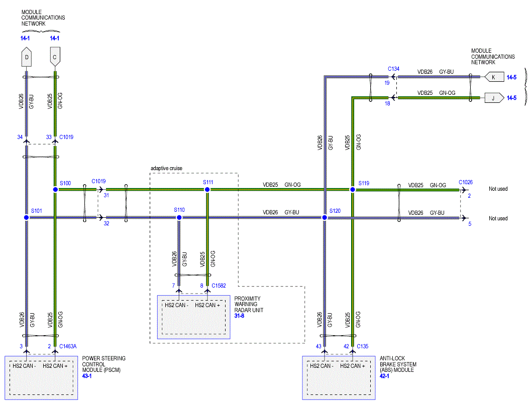532x405 pixels.
Task: Select the S101 splice dot
Action: coord(26,218)
